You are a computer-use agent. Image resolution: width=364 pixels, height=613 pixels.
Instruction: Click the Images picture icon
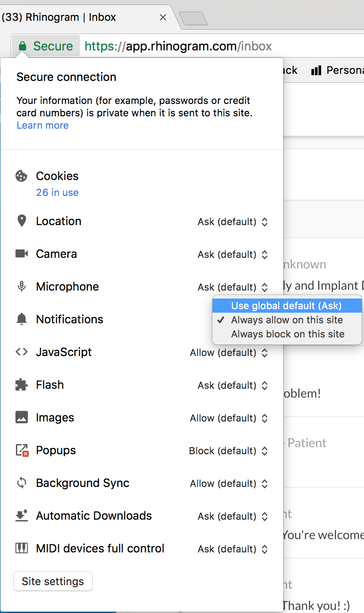click(x=21, y=418)
